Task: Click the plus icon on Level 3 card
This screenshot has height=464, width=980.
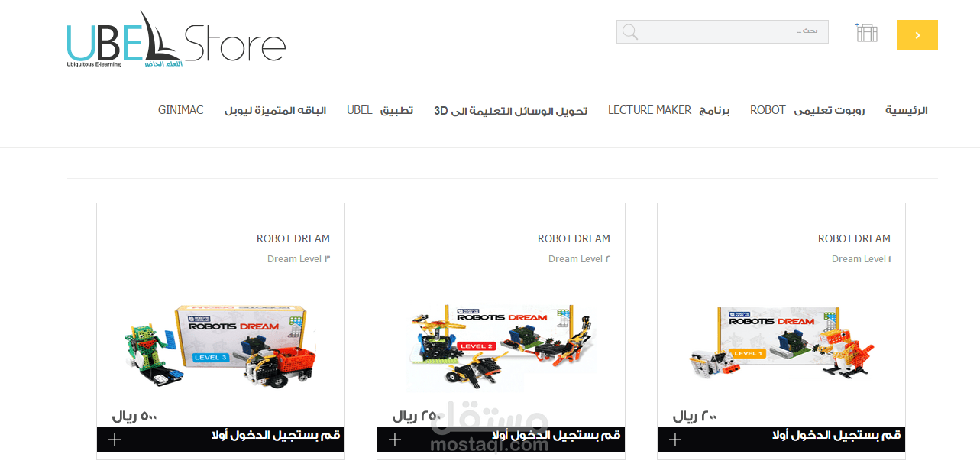Action: [115, 440]
